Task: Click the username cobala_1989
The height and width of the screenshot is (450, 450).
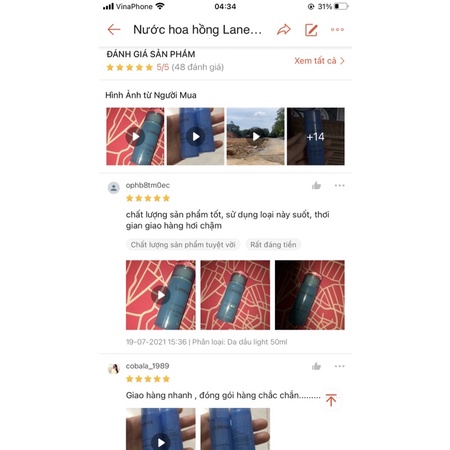Action: click(147, 366)
